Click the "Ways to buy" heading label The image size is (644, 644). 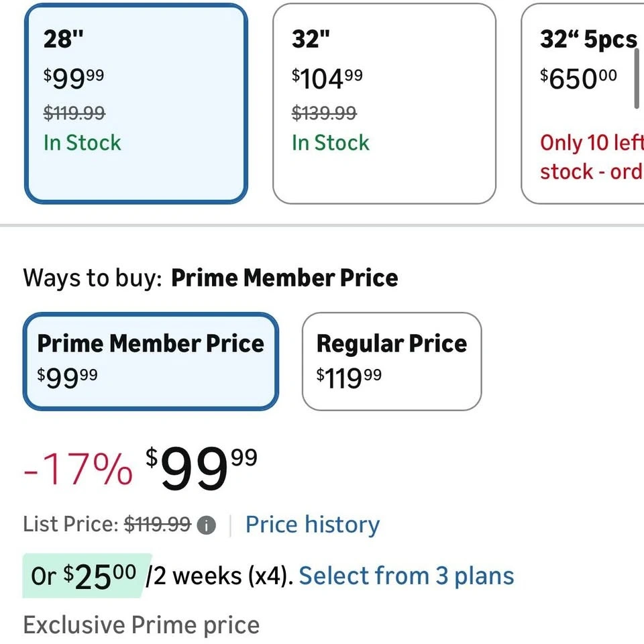[93, 278]
